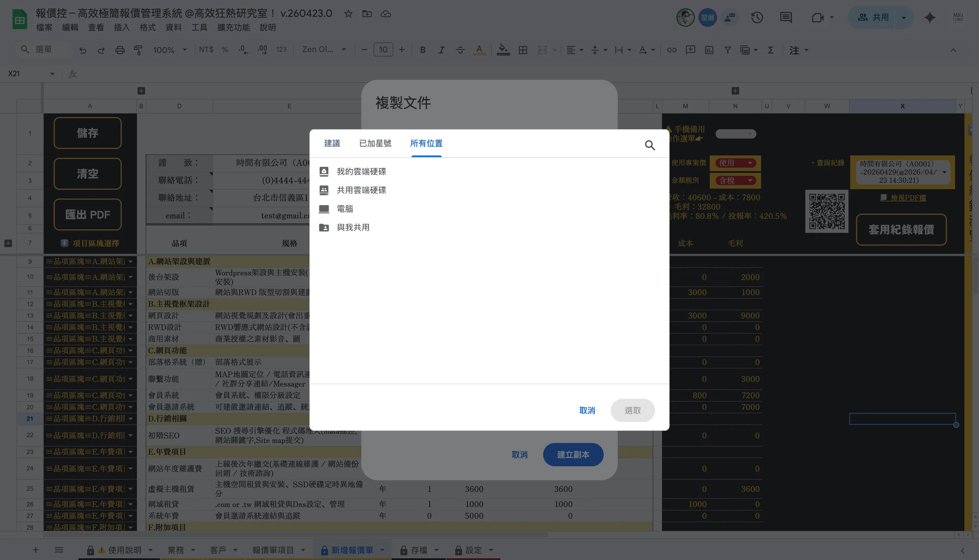Toggle the 檢視PDF檔 checkbox
The height and width of the screenshot is (560, 979).
click(x=884, y=198)
